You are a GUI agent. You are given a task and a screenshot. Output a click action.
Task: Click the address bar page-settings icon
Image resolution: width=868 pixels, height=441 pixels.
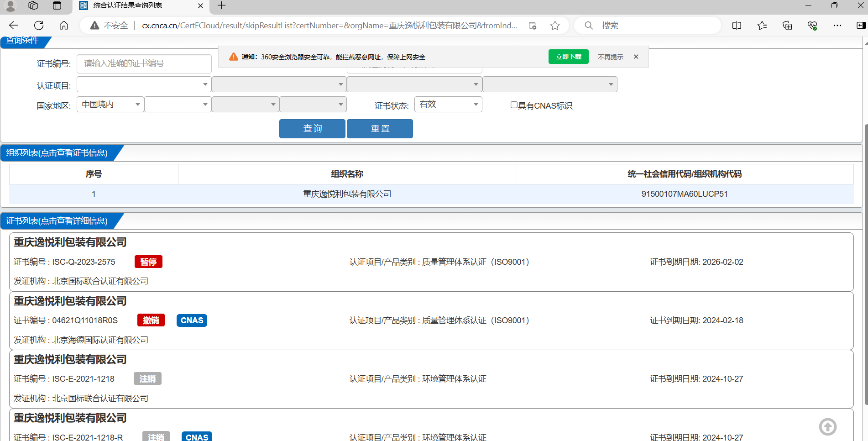coord(533,26)
